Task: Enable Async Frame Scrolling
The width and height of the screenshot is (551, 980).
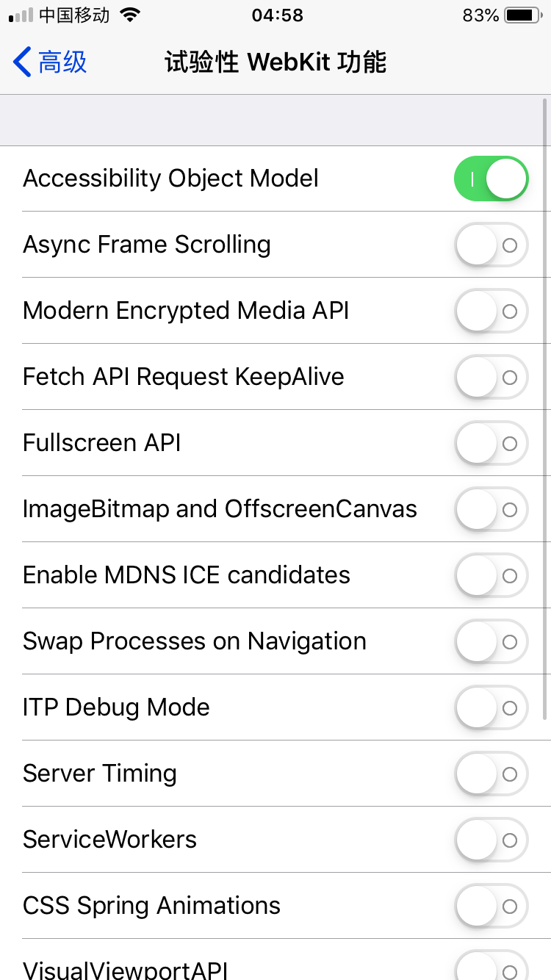Action: 491,245
